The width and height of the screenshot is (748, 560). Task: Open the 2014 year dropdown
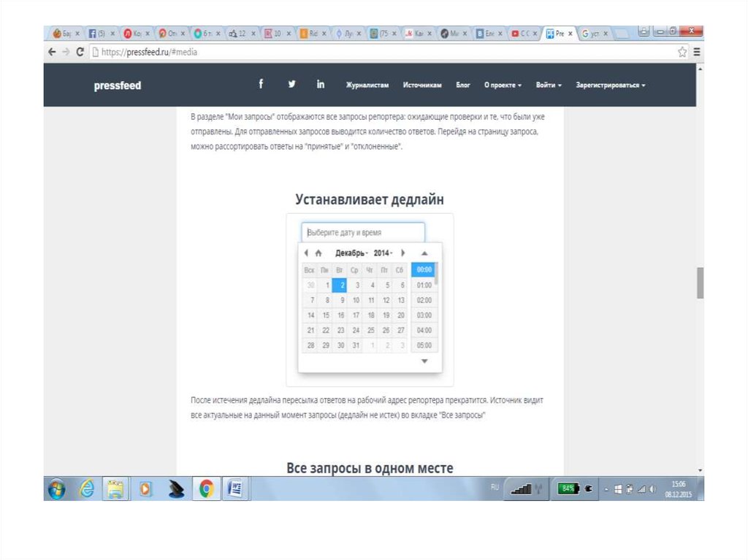(x=383, y=253)
